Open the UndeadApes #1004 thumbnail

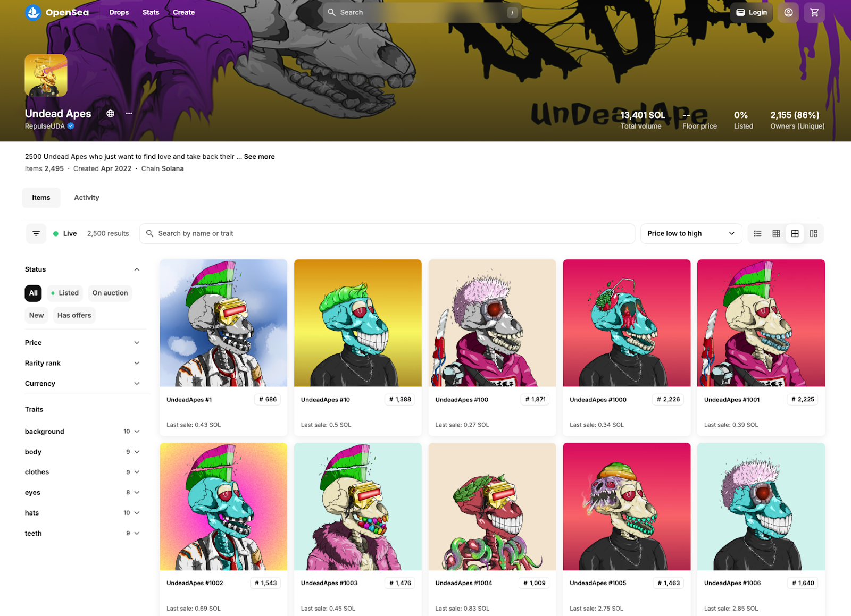[492, 507]
